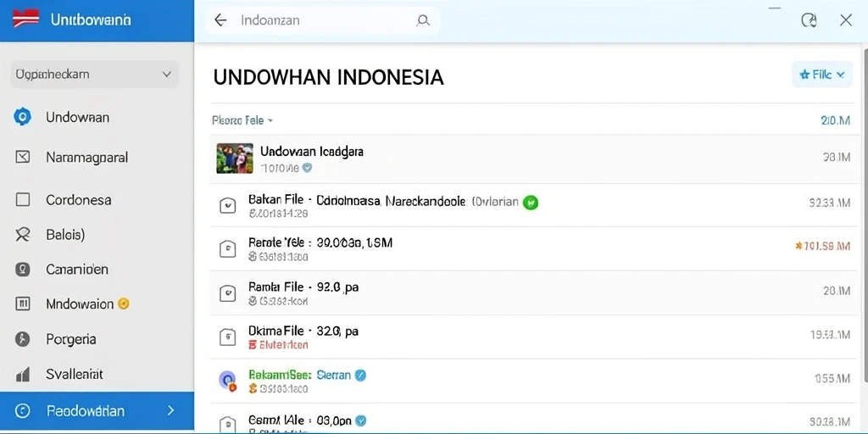Open Svalleniat in the sidebar
This screenshot has height=434, width=868.
75,374
